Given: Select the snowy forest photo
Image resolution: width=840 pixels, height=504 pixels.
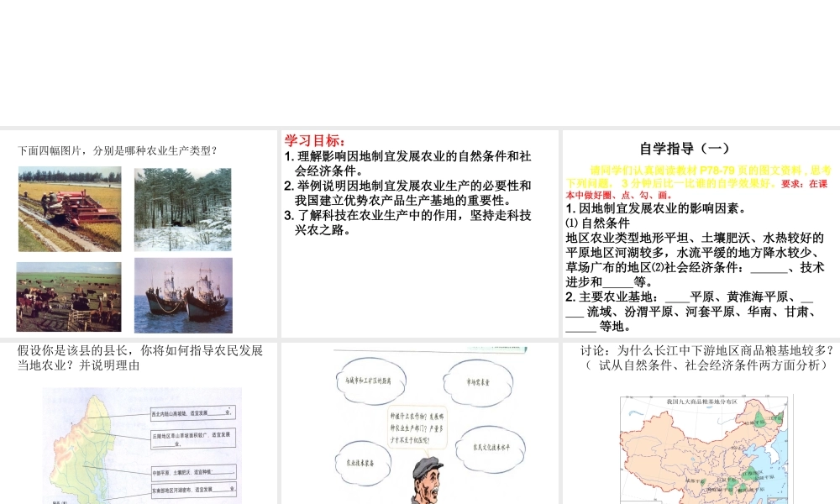Looking at the screenshot, I should pos(182,209).
